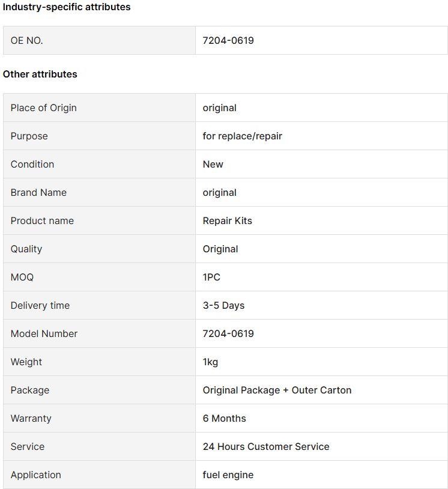Click the Model Number value 7204-0619
This screenshot has height=489, width=448.
point(228,333)
